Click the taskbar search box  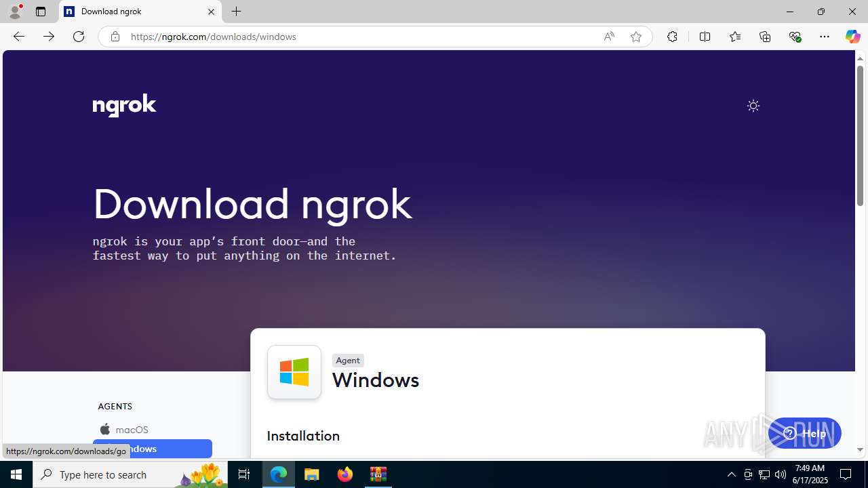pyautogui.click(x=130, y=474)
